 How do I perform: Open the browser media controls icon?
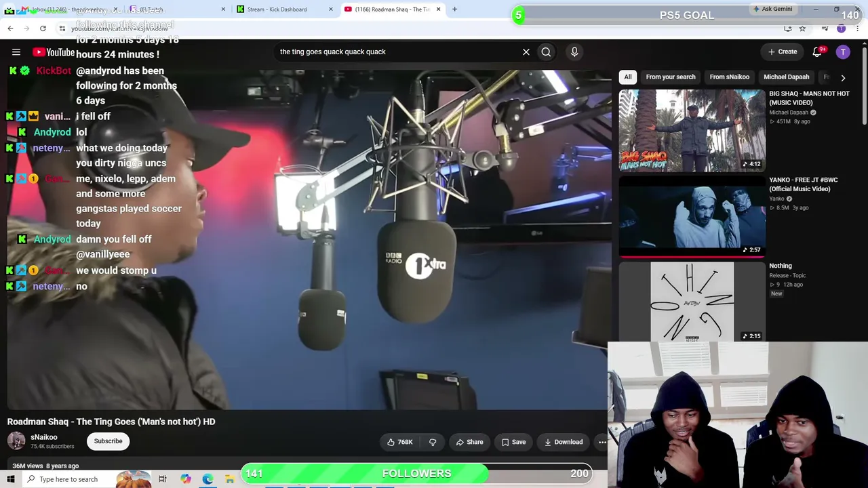pyautogui.click(x=825, y=28)
